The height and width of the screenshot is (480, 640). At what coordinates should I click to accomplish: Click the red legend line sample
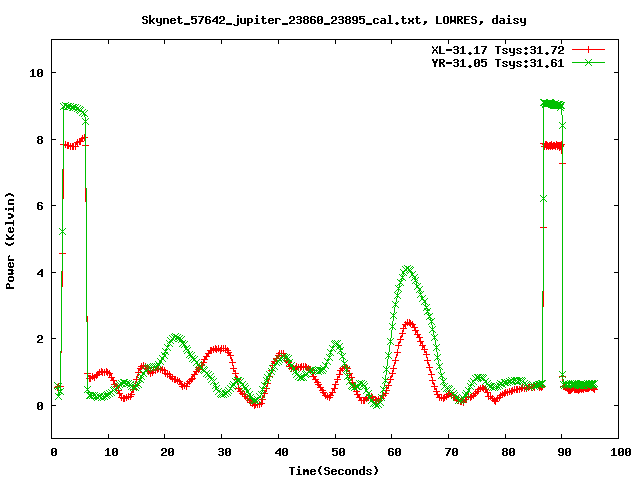588,50
